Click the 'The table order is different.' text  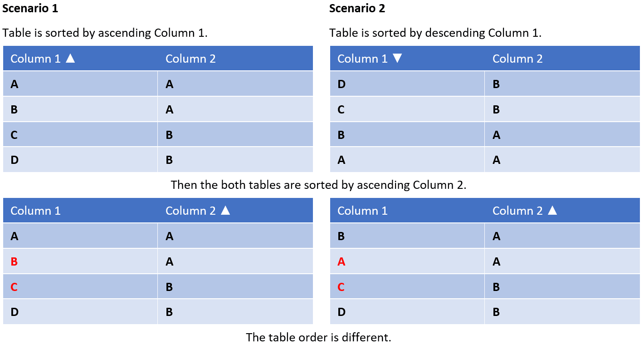pos(318,337)
